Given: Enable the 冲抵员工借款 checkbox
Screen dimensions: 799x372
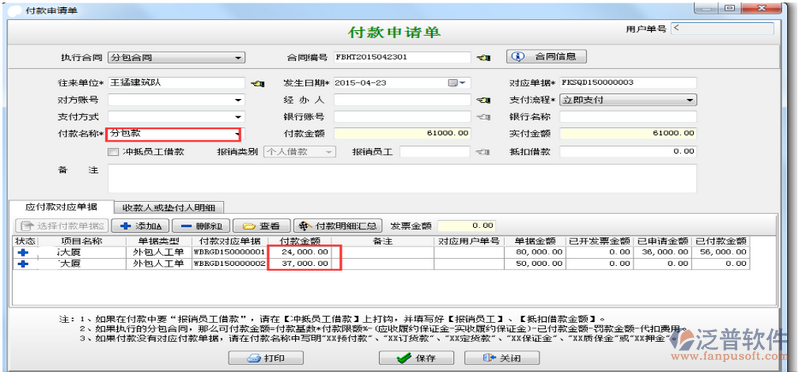Looking at the screenshot, I should click(113, 152).
